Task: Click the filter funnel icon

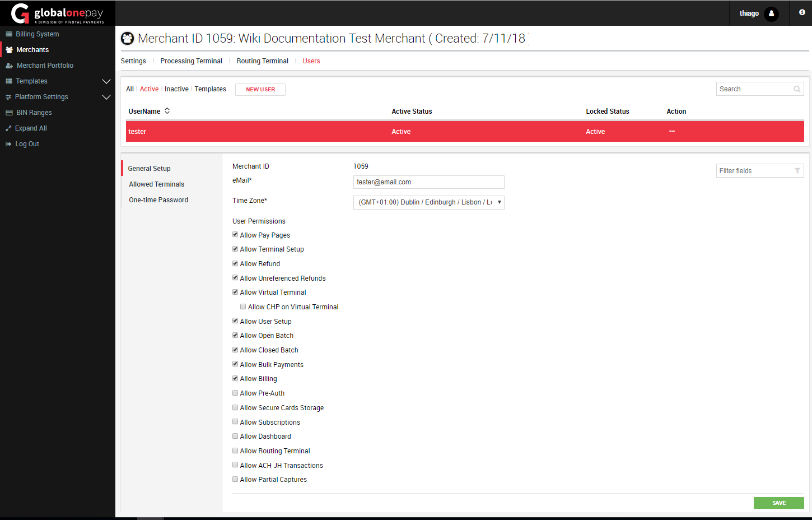Action: tap(797, 171)
